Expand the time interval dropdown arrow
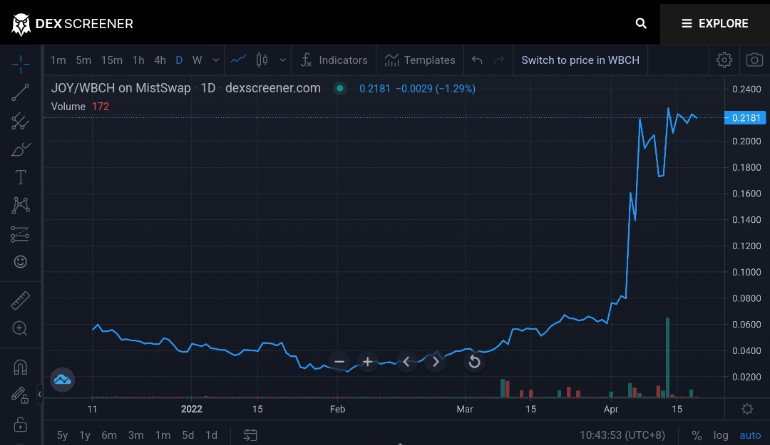Viewport: 770px width, 445px height. pos(216,60)
